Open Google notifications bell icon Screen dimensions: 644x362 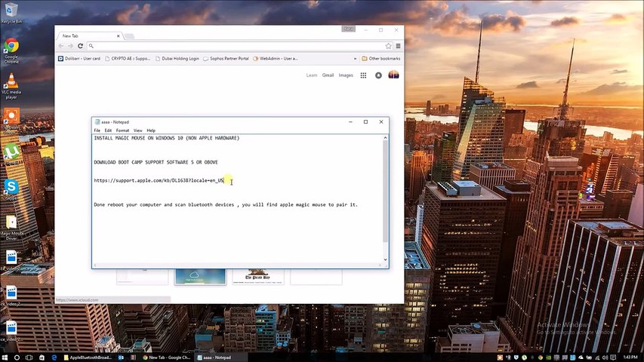[x=378, y=75]
